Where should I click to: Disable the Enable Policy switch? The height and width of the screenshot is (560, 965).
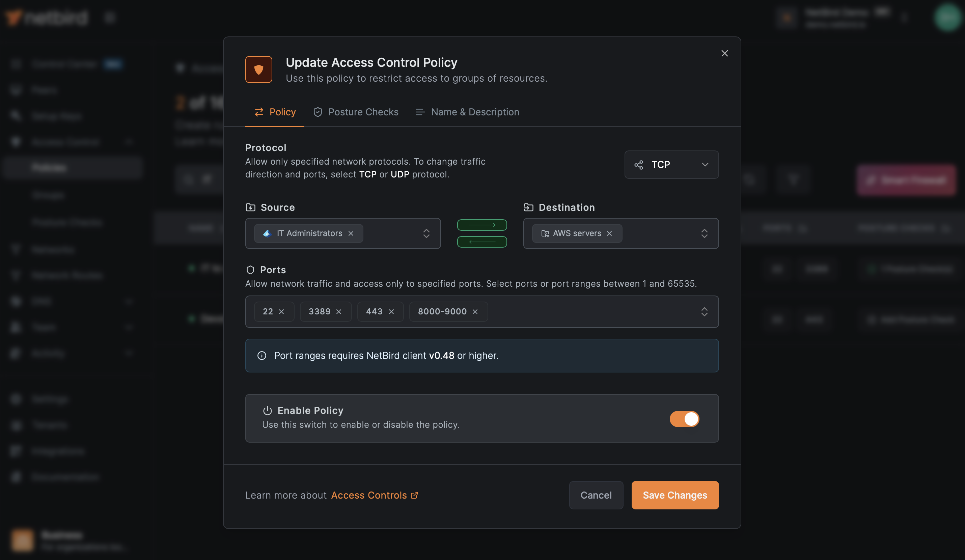point(684,419)
